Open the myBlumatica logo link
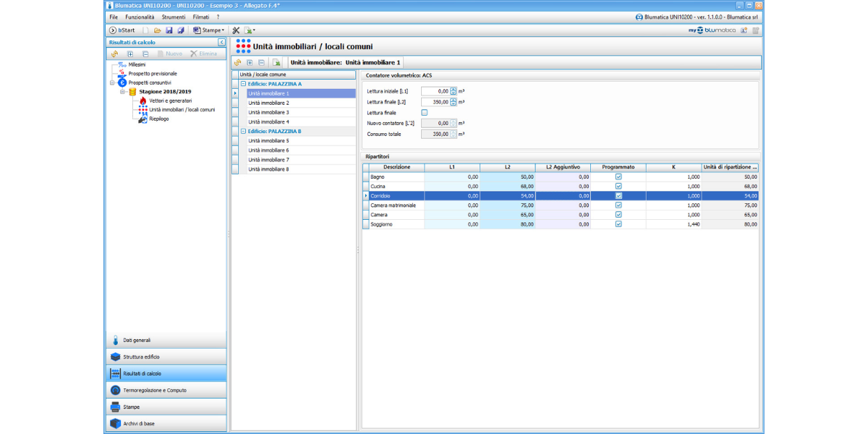The width and height of the screenshot is (868, 434). pyautogui.click(x=712, y=30)
